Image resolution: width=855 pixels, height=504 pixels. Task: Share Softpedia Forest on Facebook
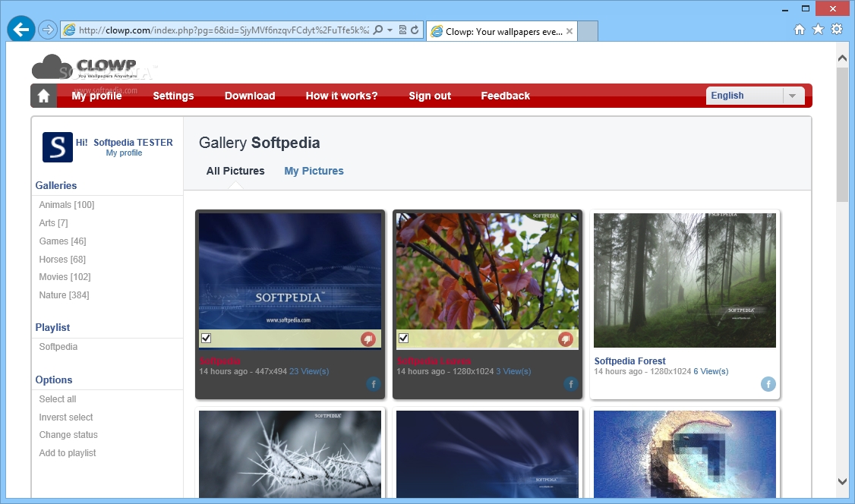click(x=768, y=384)
